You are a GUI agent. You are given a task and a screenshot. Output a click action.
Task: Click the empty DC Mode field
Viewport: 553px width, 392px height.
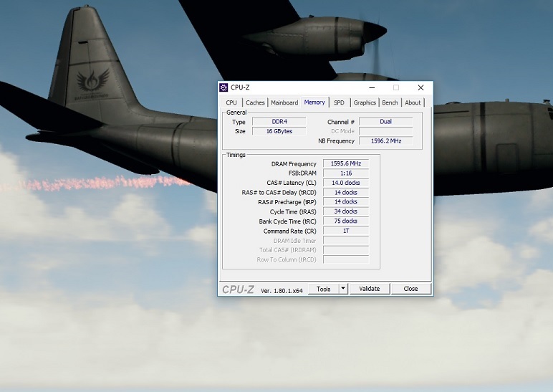pos(386,131)
